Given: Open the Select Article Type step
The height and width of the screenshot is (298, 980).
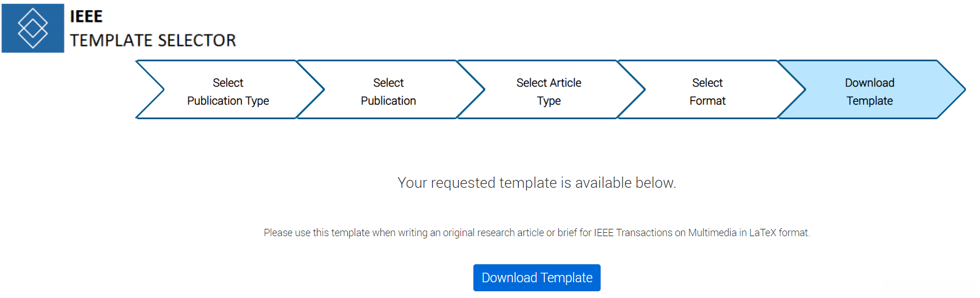Looking at the screenshot, I should (x=549, y=91).
